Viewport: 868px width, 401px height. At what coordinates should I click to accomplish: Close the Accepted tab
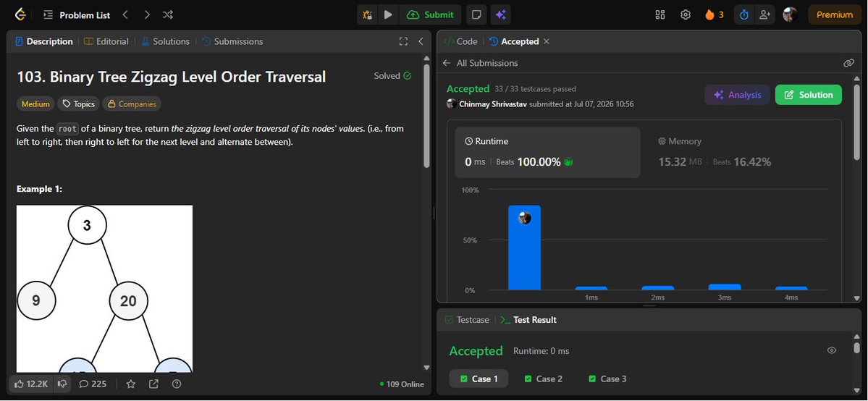point(547,41)
